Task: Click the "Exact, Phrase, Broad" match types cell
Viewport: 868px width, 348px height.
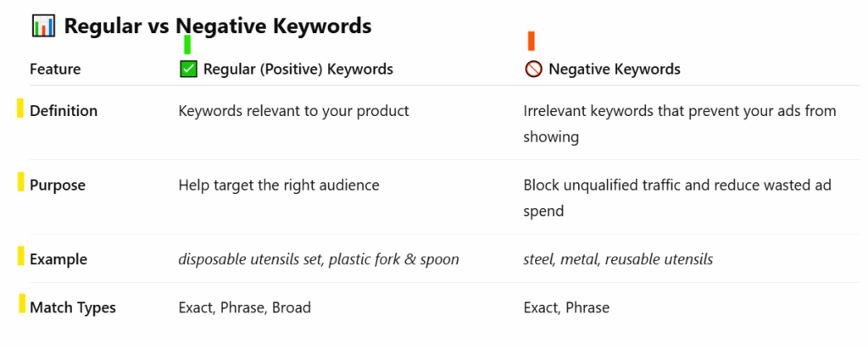Action: [244, 307]
